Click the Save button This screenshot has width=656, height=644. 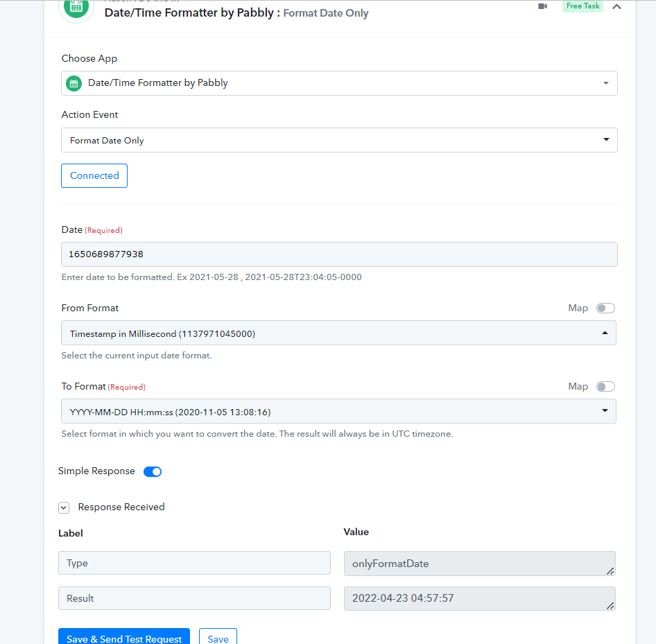click(218, 637)
